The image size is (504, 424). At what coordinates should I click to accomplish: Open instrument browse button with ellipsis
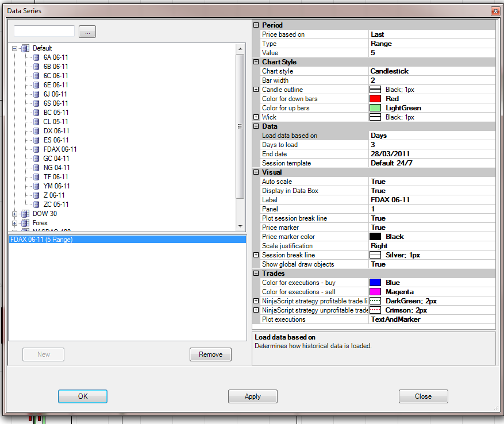click(87, 32)
